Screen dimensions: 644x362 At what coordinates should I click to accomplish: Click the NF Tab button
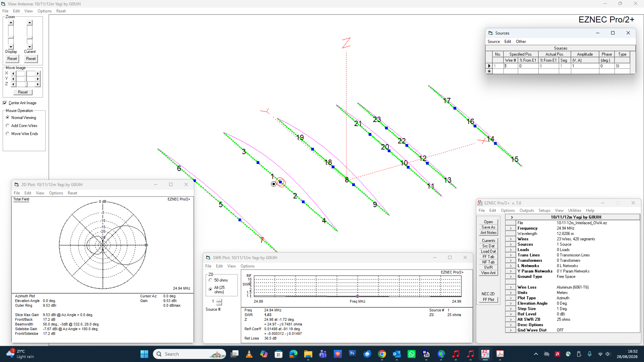click(x=488, y=262)
